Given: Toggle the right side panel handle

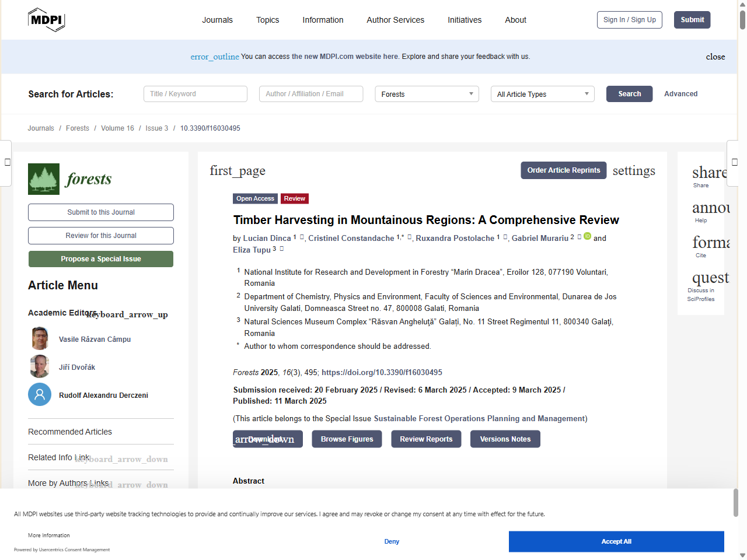Looking at the screenshot, I should 735,163.
